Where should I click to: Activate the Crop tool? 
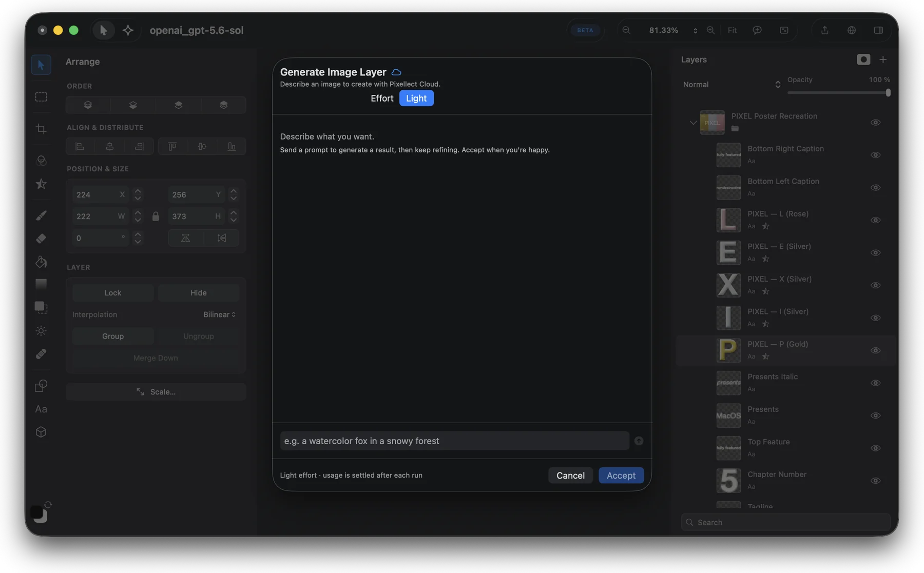[41, 129]
